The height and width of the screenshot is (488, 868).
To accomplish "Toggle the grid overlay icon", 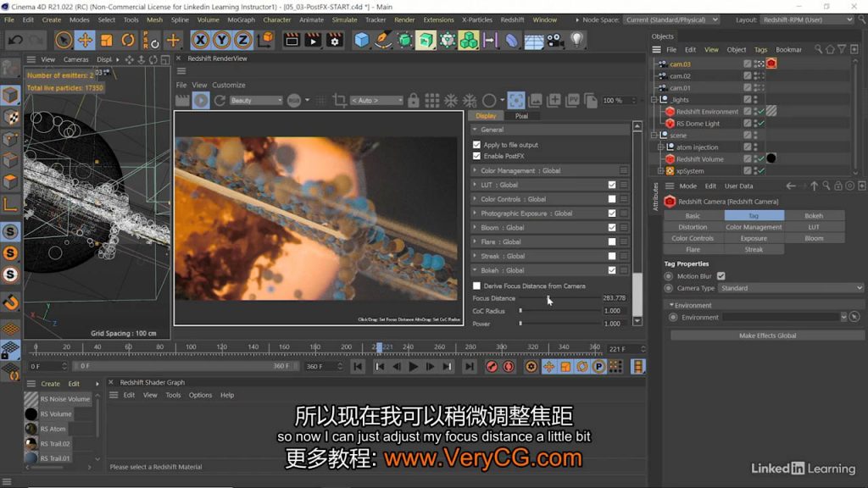I will click(x=431, y=101).
